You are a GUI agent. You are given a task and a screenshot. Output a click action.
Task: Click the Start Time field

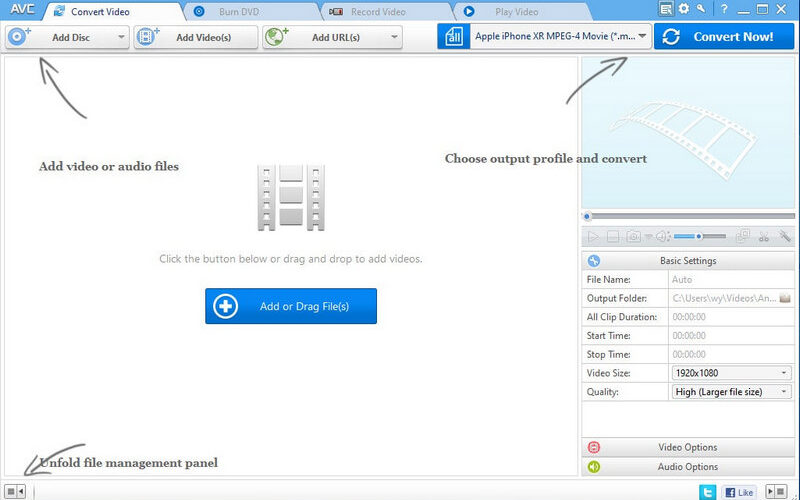tap(731, 336)
